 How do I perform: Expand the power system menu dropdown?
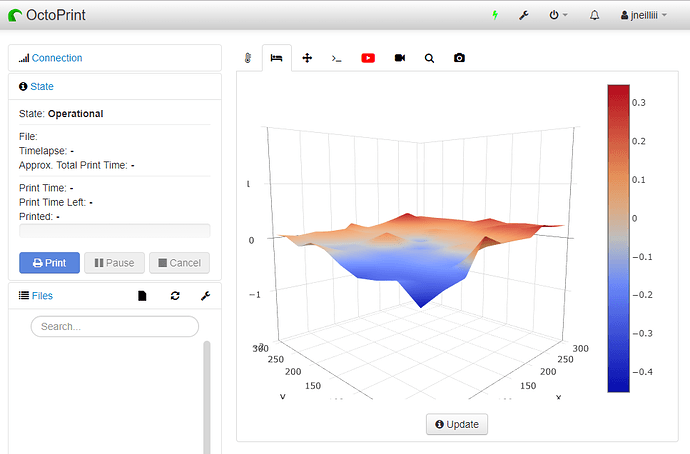558,16
